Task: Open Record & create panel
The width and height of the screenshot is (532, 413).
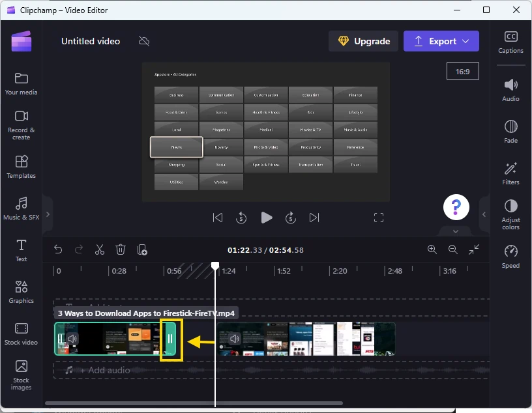Action: [21, 125]
